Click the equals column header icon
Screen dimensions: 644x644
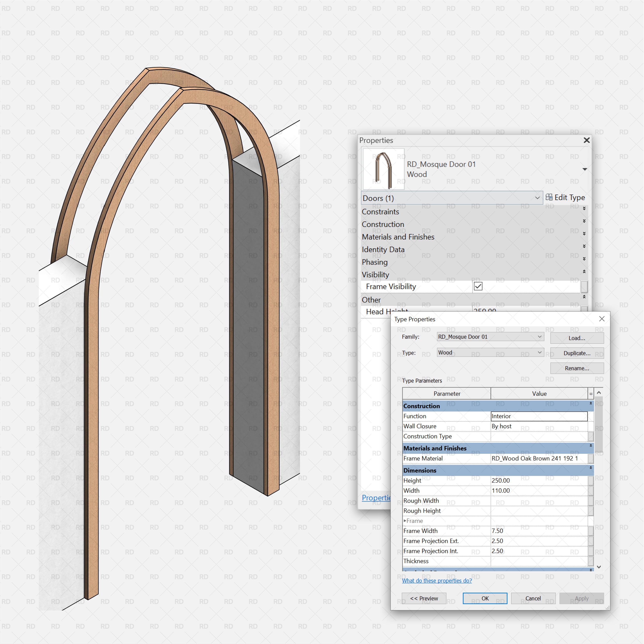coord(591,394)
